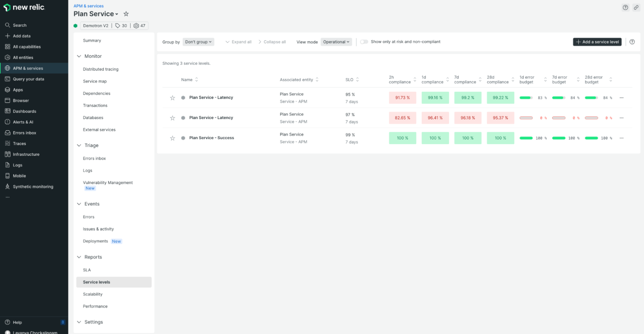Viewport: 644px width, 334px height.
Task: Star Plan Service next to the page title
Action: coord(126,14)
